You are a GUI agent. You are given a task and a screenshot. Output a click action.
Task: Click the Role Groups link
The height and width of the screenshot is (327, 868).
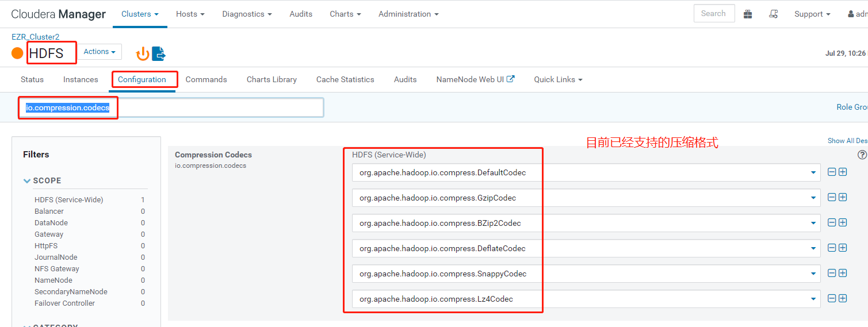click(x=852, y=107)
